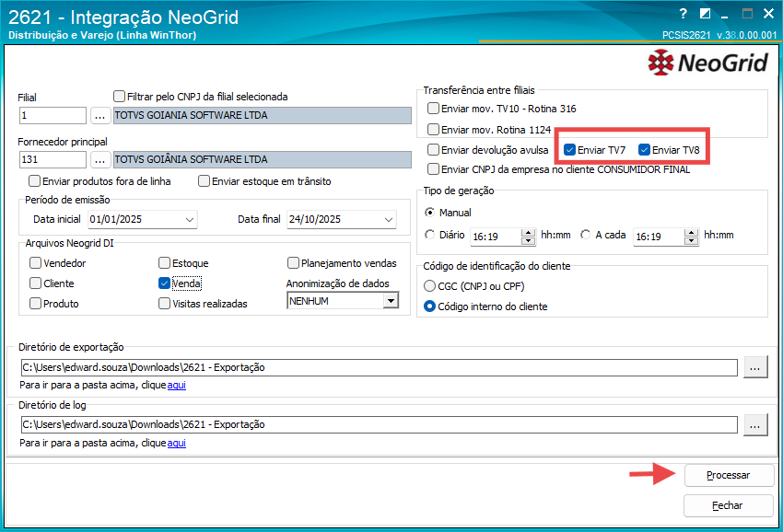Increase 'A cada' time with up arrow
The image size is (783, 532).
click(x=691, y=233)
